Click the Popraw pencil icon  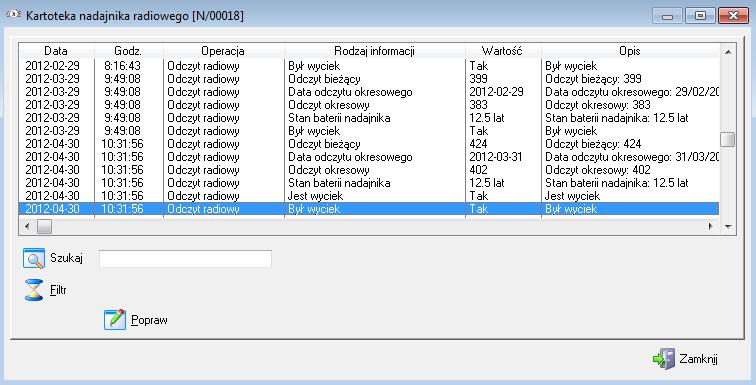point(115,319)
